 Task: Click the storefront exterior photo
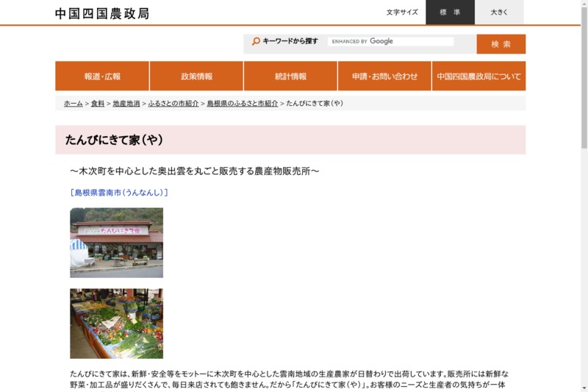(x=116, y=243)
